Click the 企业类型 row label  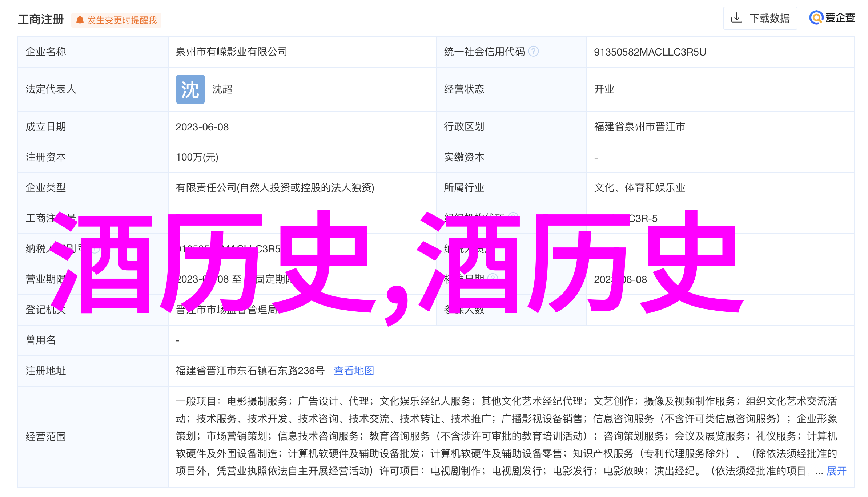click(46, 188)
